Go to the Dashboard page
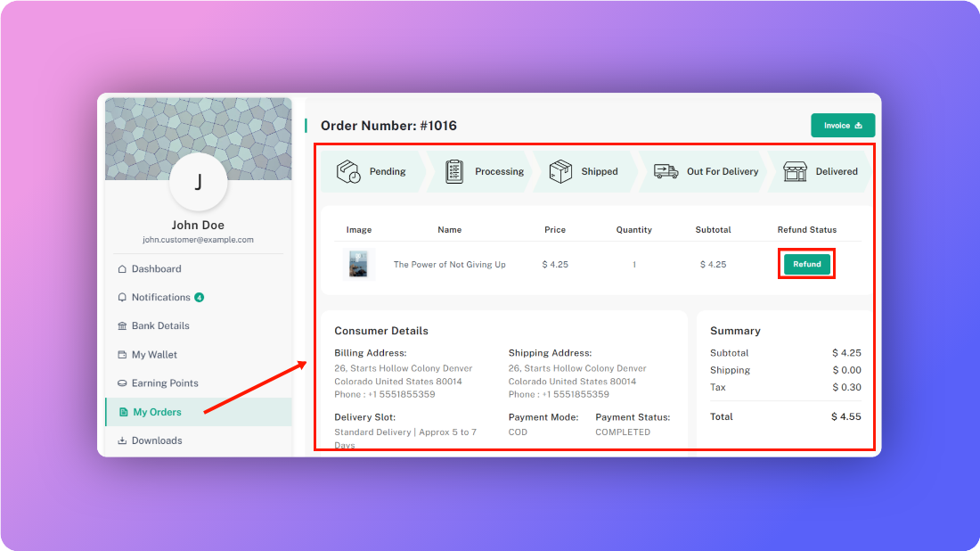The width and height of the screenshot is (980, 551). [x=156, y=269]
